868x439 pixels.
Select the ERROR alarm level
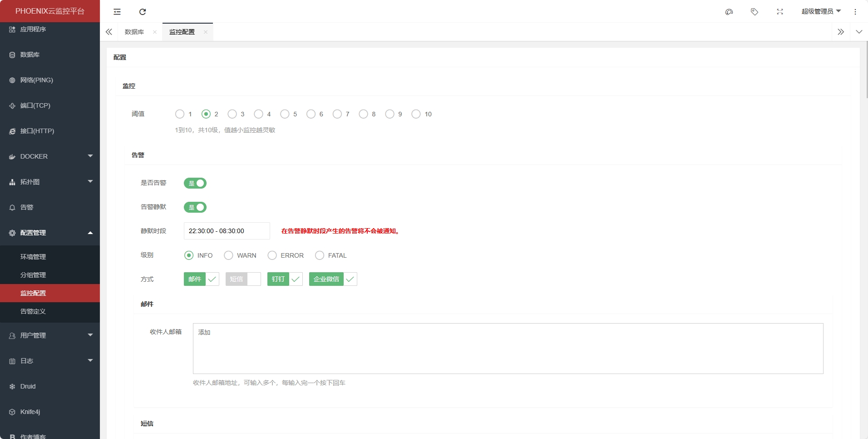286,255
